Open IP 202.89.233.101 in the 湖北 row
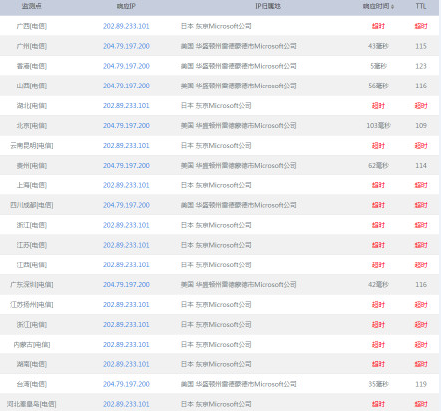 pos(126,106)
